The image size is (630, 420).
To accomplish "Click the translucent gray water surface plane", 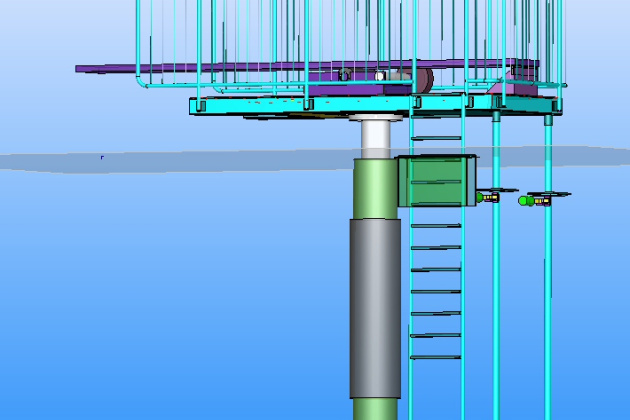I will coord(200,160).
